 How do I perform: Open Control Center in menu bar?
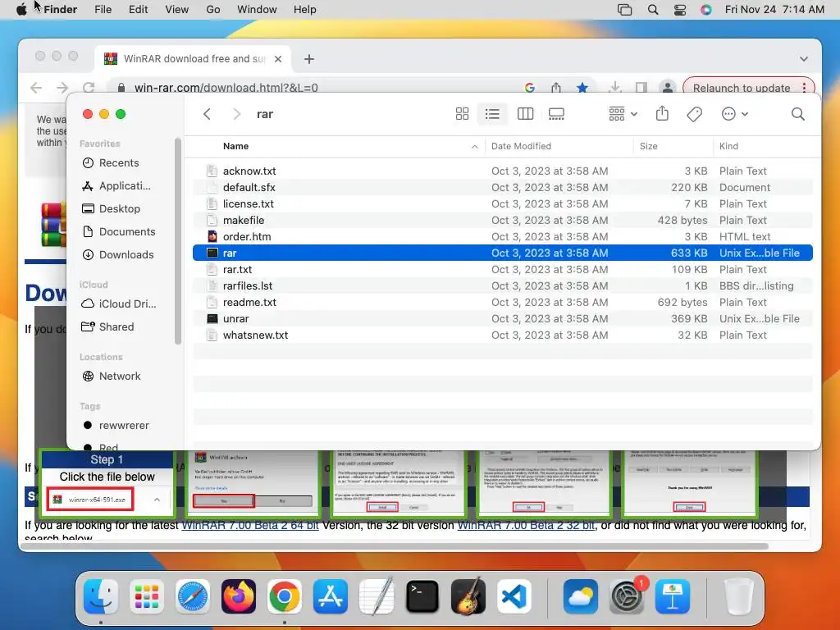pyautogui.click(x=680, y=10)
